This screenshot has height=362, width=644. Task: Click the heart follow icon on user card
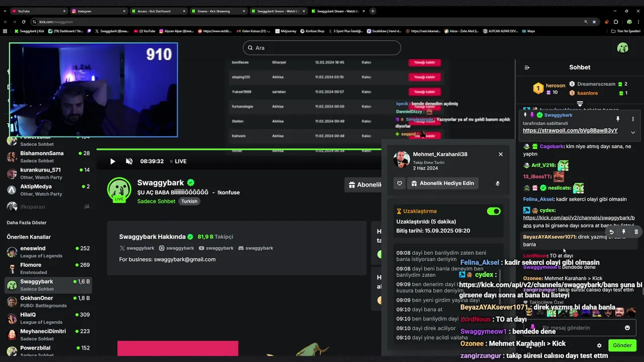pos(399,184)
